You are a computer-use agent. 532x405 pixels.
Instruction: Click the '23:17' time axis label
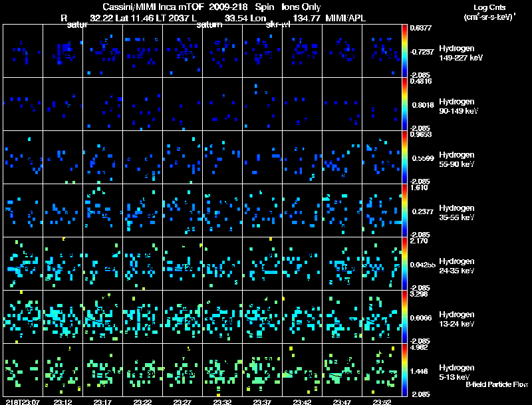point(102,402)
